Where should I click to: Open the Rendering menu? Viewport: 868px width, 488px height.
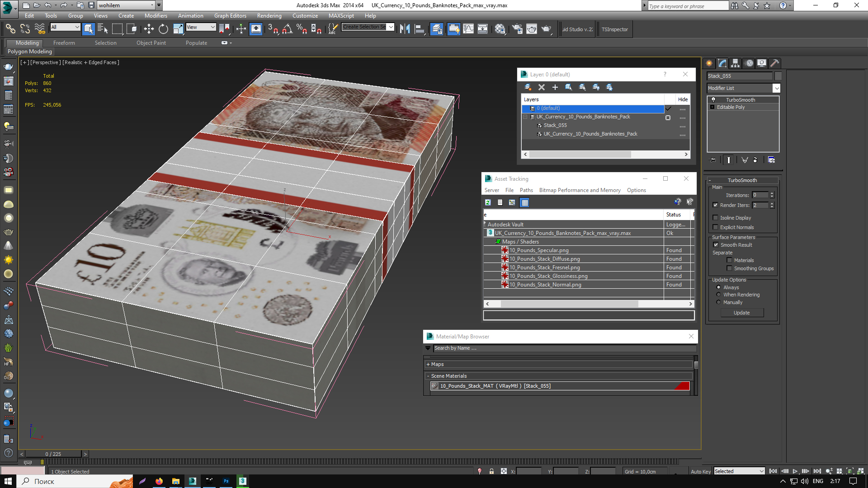tap(269, 16)
